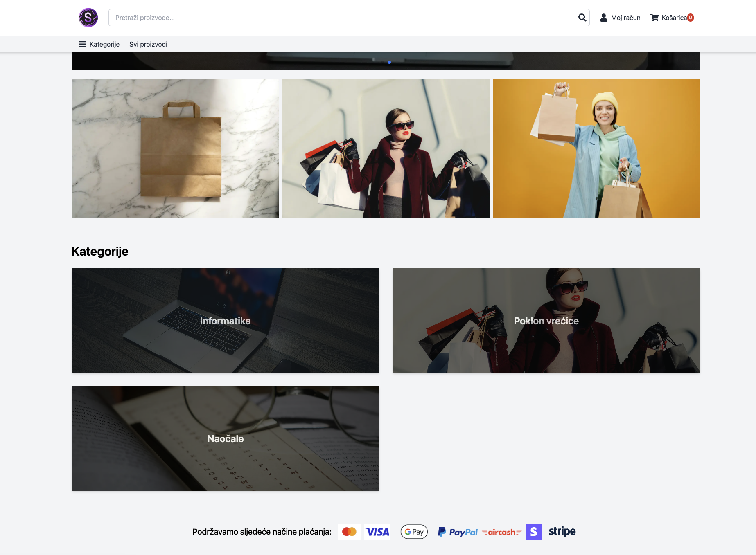
Task: Click the Kategorije section heading
Action: pos(100,251)
